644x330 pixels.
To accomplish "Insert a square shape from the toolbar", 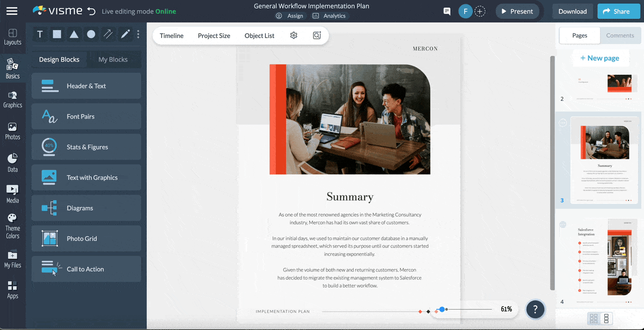I will click(x=57, y=34).
